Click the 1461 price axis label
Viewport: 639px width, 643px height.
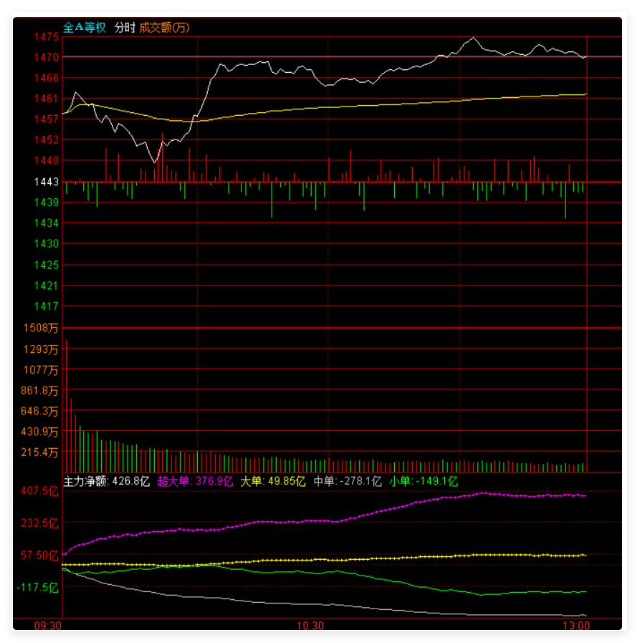(x=46, y=98)
